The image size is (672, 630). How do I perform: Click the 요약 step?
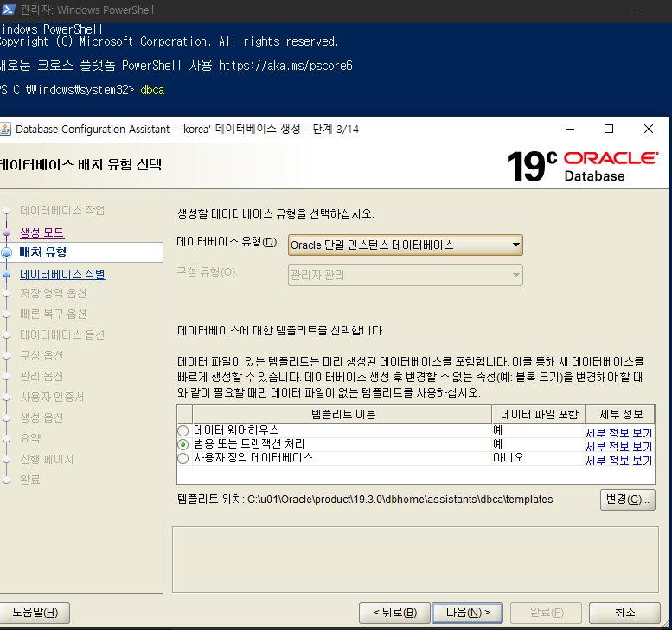click(30, 438)
